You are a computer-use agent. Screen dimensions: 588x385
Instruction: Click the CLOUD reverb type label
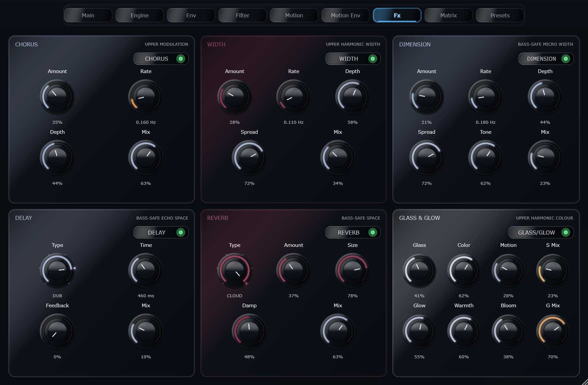coord(235,296)
